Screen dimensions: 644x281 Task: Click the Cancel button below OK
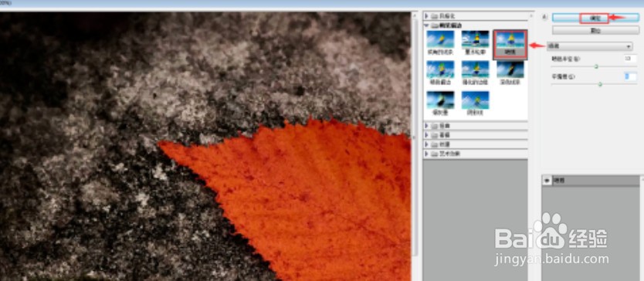(595, 30)
